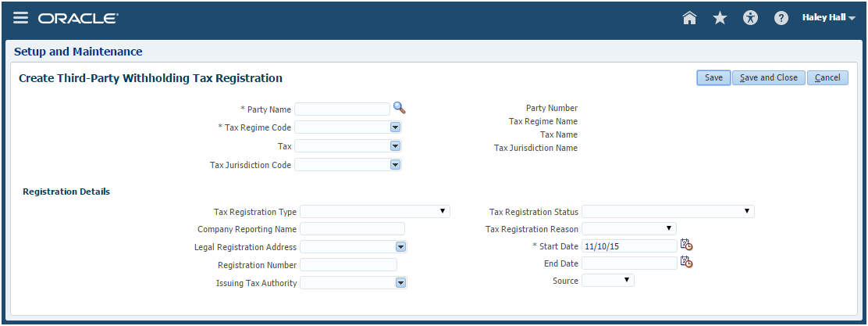This screenshot has height=326, width=868.
Task: Open Favorites star icon
Action: point(720,18)
